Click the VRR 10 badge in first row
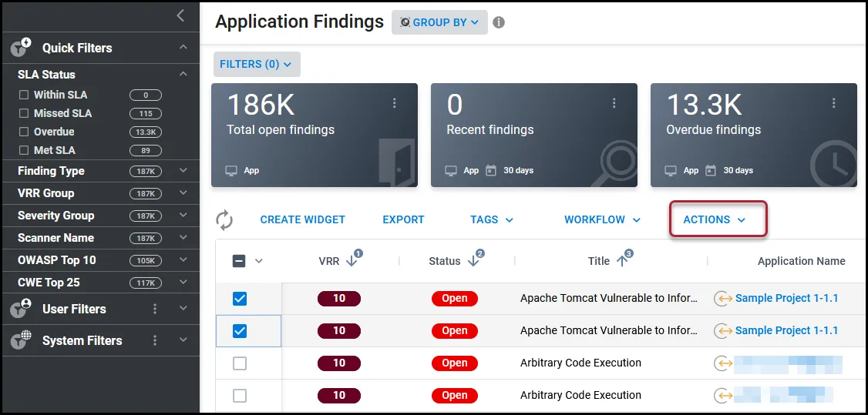This screenshot has height=415, width=868. 338,299
